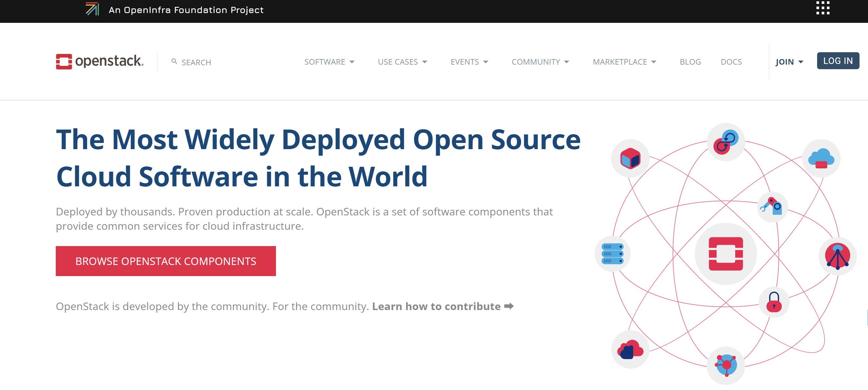Click the BROWSE OPENSTACK COMPONENTS button
This screenshot has height=390, width=868.
pyautogui.click(x=166, y=260)
